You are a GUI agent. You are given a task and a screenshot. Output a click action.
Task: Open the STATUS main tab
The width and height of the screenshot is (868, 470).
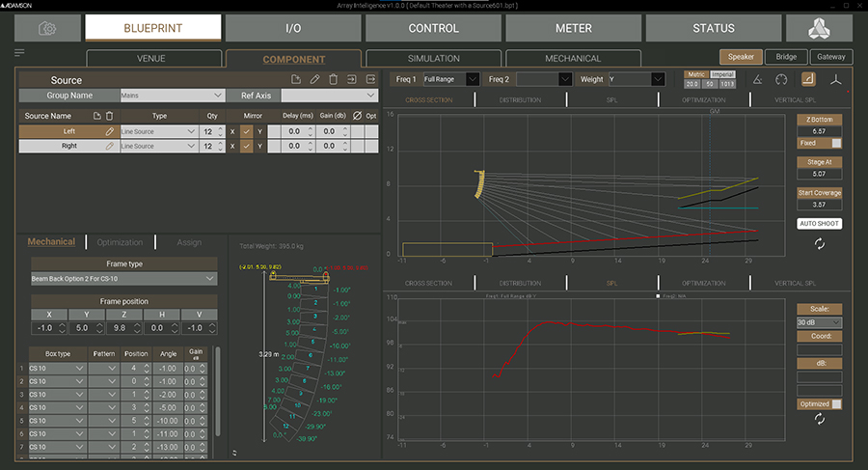pyautogui.click(x=714, y=28)
